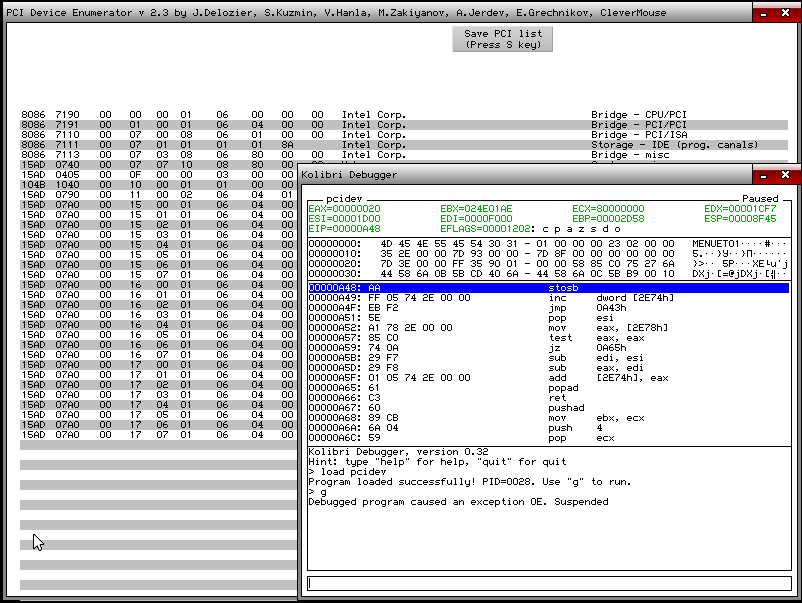Click the Save PCI list button
The image size is (802, 603).
pos(503,39)
